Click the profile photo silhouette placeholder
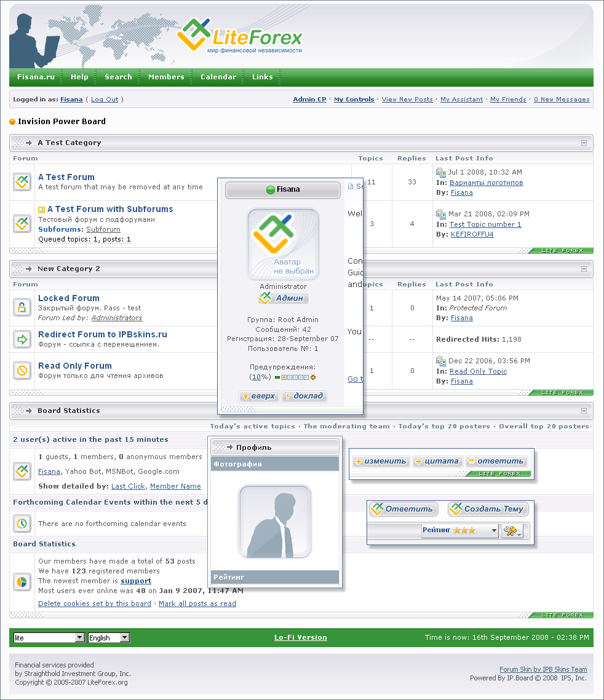The image size is (604, 700). pyautogui.click(x=275, y=521)
